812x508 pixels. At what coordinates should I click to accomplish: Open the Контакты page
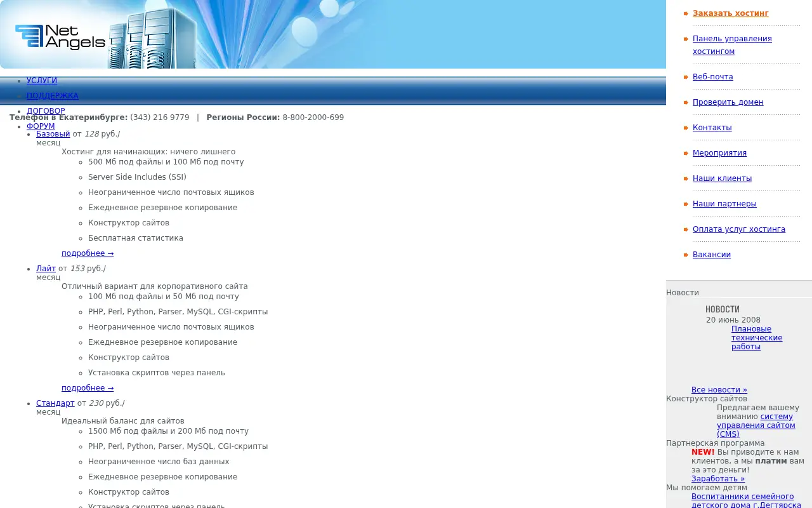[712, 128]
